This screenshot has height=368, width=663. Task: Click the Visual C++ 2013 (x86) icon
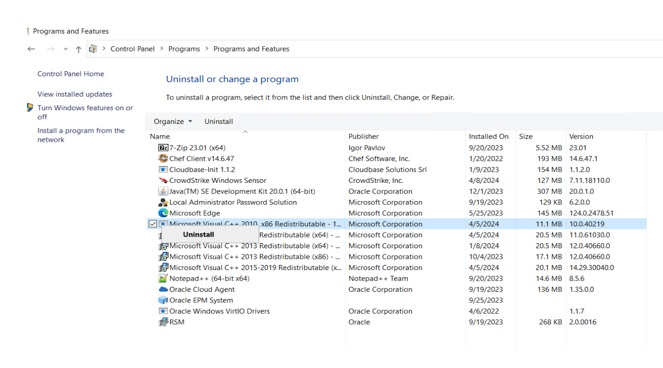click(x=163, y=257)
